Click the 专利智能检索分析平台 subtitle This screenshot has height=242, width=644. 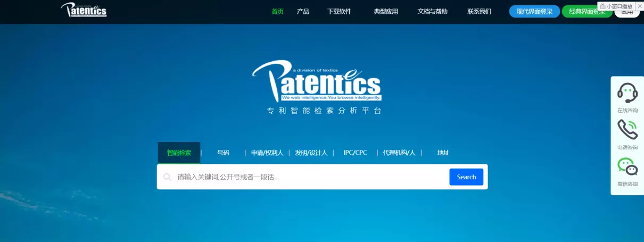tap(324, 111)
